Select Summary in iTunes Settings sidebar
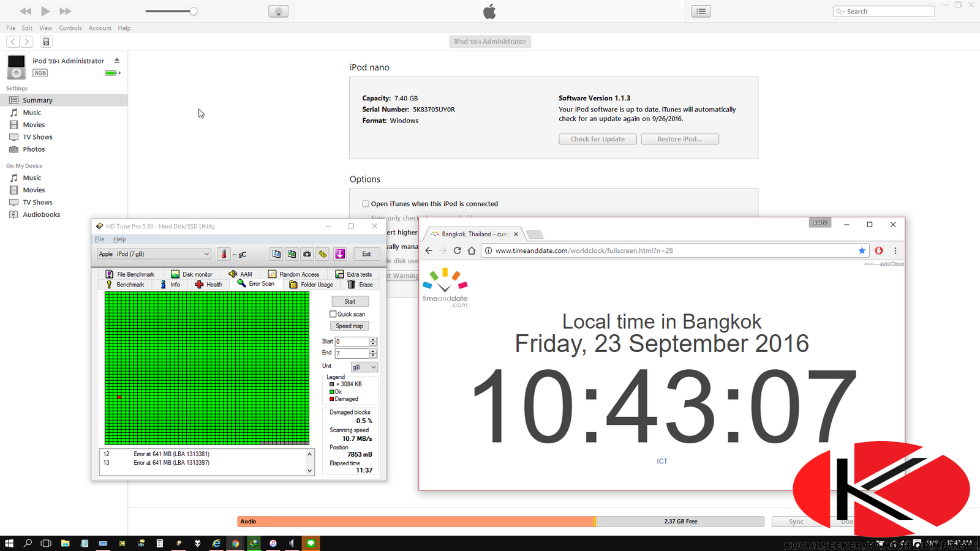The height and width of the screenshot is (551, 980). tap(64, 100)
